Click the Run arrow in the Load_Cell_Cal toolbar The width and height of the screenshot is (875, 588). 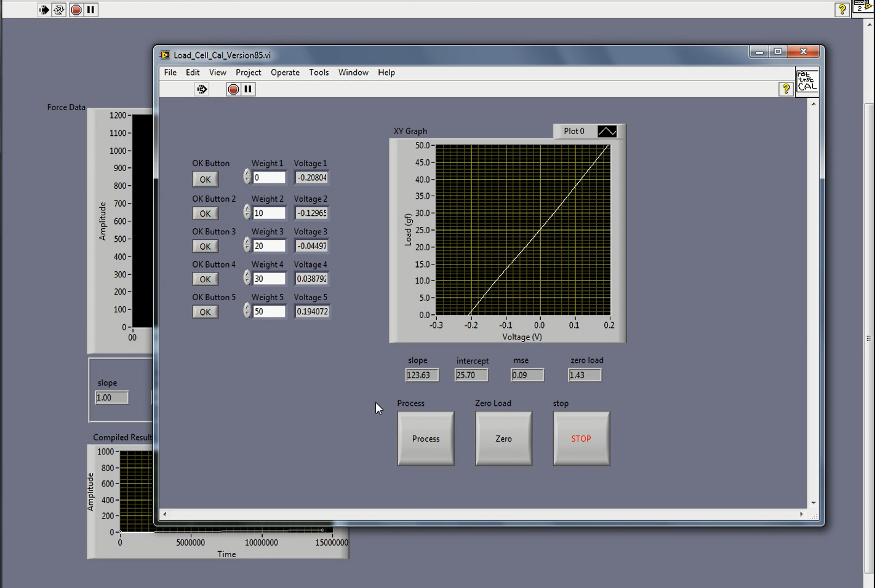(202, 89)
